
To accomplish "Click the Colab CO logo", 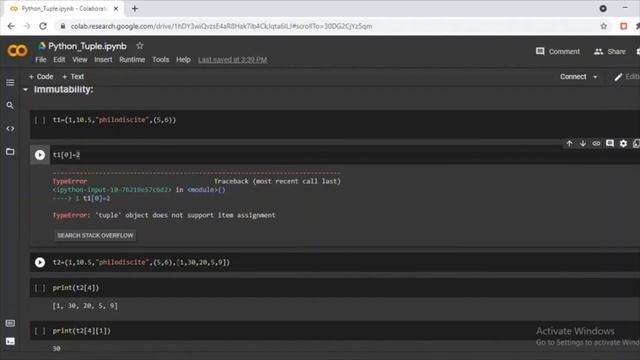I will pyautogui.click(x=17, y=51).
